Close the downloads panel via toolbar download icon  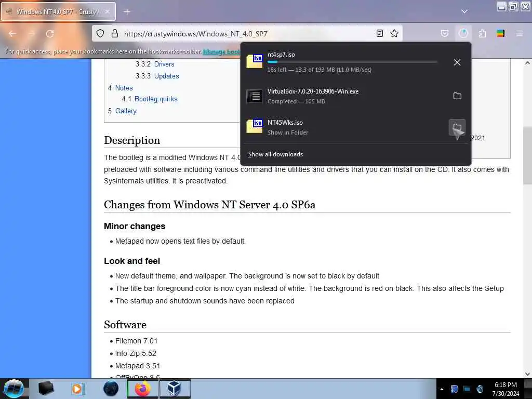coord(463,33)
